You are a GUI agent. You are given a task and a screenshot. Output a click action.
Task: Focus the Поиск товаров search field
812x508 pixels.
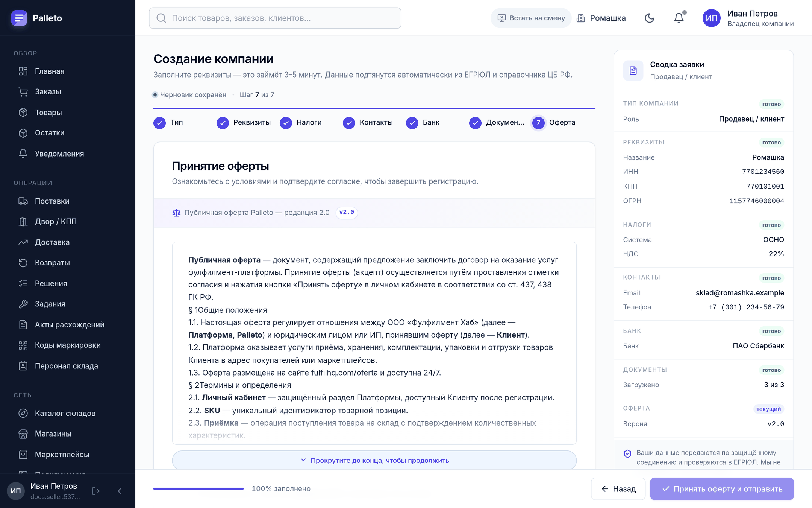point(275,18)
